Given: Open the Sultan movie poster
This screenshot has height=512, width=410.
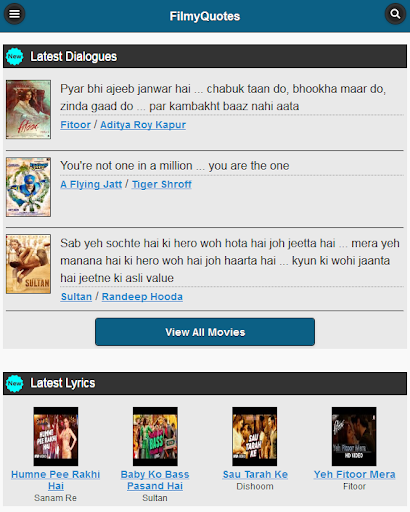Looking at the screenshot, I should [28, 264].
